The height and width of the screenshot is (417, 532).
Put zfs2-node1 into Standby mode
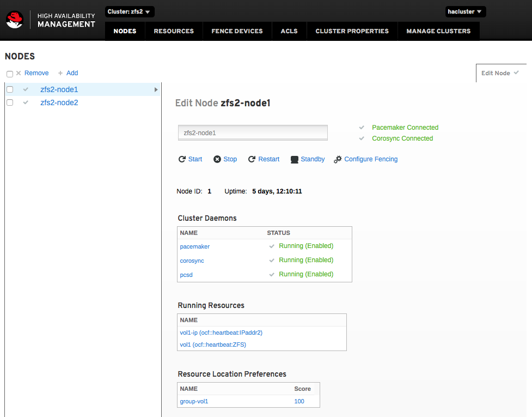(307, 159)
